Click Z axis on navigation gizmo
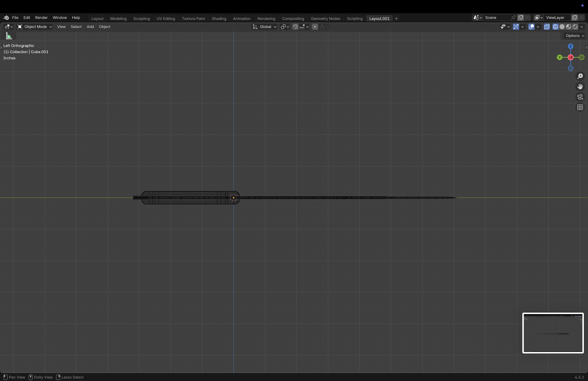This screenshot has width=588, height=381. 570,46
